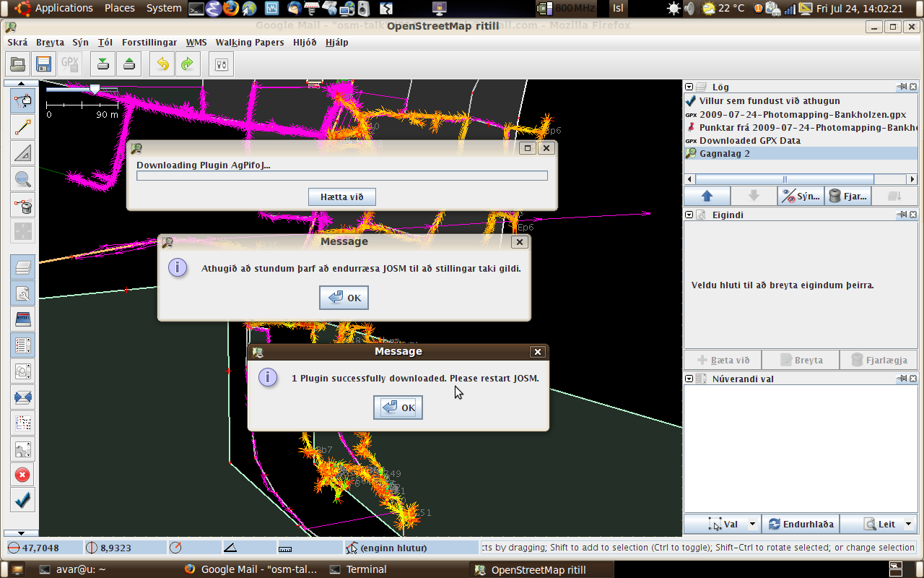Toggle the validator checkmark panel in sidebar
Screen dimensions: 924x578
[23, 499]
